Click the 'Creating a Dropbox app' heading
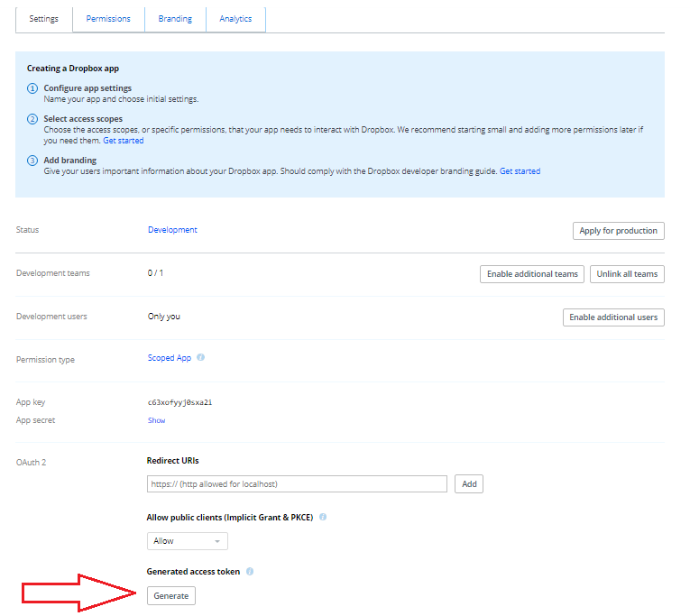The width and height of the screenshot is (690, 616). click(73, 69)
